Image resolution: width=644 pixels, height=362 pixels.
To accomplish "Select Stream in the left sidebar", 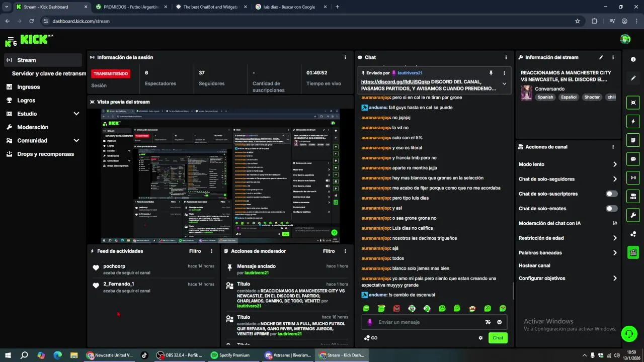I will coord(43,60).
